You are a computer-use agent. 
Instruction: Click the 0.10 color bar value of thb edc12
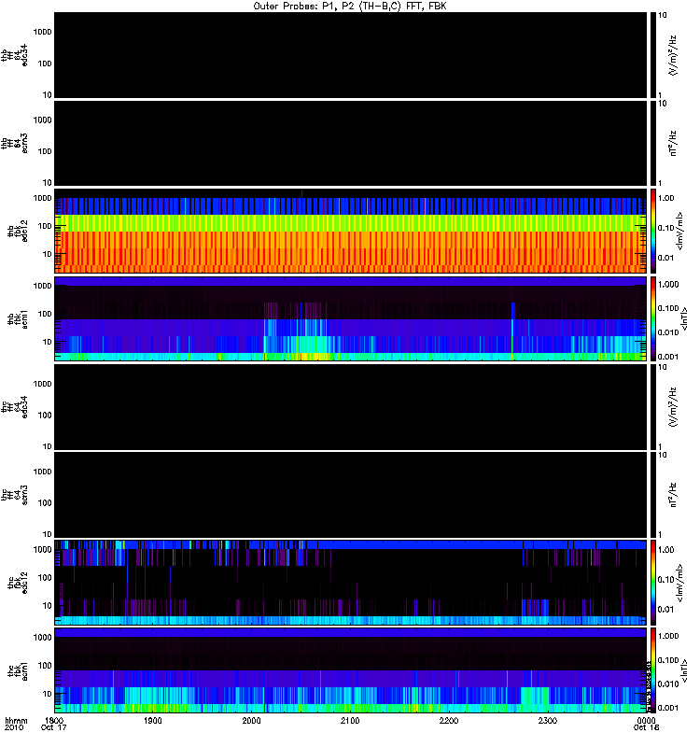666,228
